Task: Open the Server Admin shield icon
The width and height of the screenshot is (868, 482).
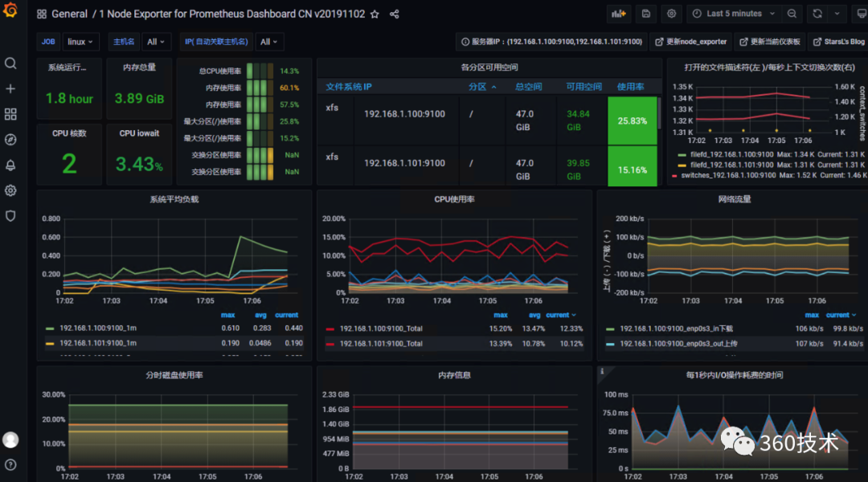Action: [x=10, y=216]
